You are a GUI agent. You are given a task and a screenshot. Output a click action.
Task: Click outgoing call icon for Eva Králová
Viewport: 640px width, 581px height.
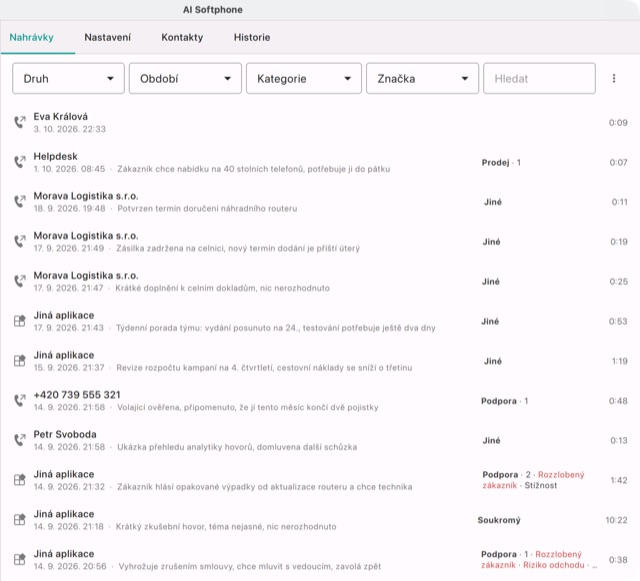[x=20, y=122]
